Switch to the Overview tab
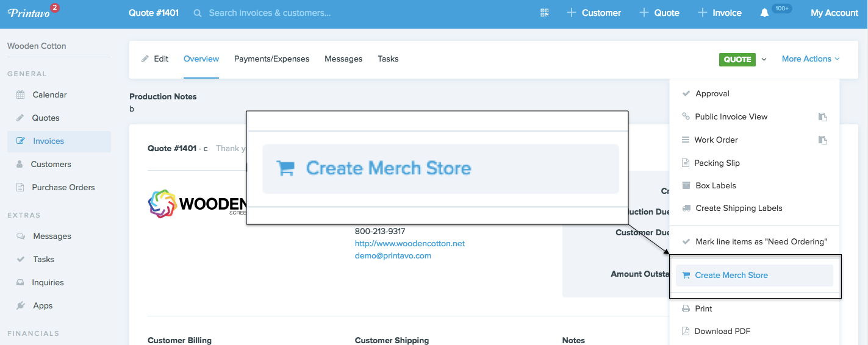The height and width of the screenshot is (345, 868). point(201,59)
